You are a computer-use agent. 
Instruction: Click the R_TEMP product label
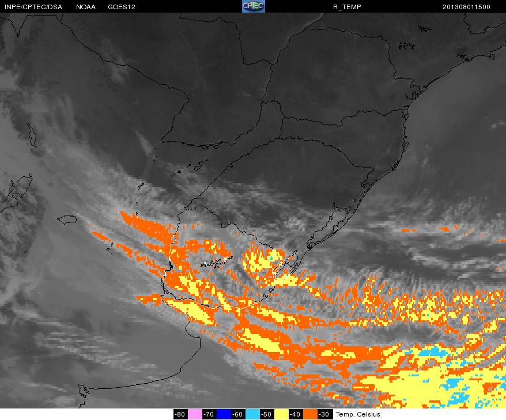(x=347, y=7)
